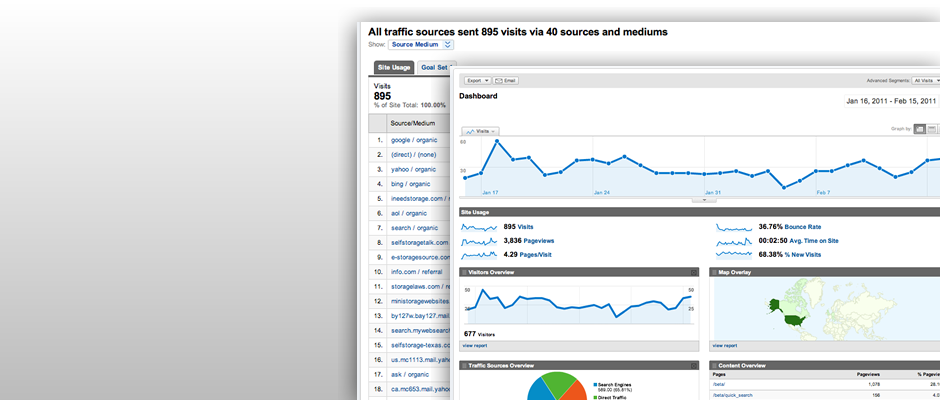Click the Content Overview drag handle icon
Viewport: 940px width, 400px height.
pos(715,365)
